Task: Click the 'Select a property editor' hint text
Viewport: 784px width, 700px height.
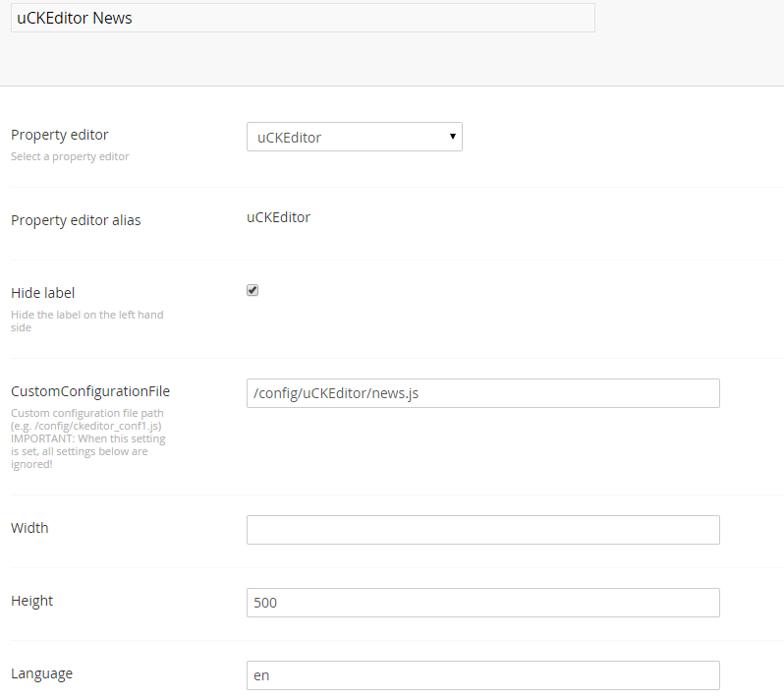Action: point(70,156)
